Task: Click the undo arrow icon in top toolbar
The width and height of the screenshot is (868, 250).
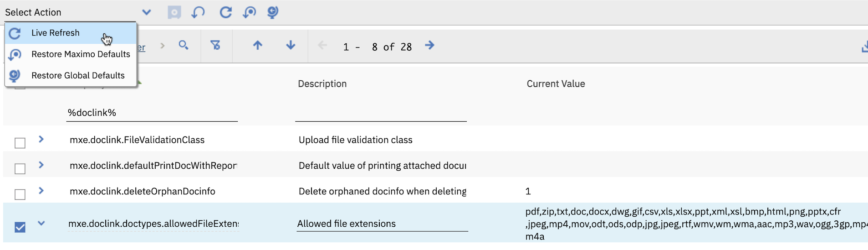Action: coord(198,12)
